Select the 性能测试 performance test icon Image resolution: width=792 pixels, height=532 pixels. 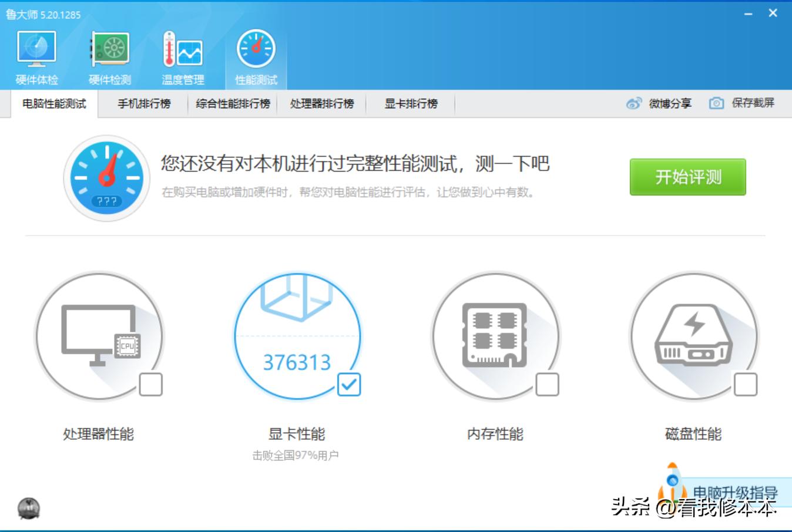coord(256,54)
